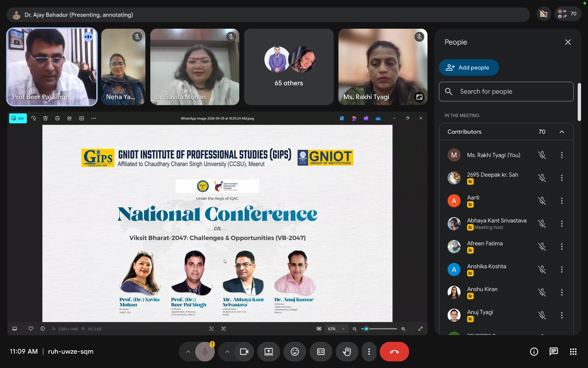Open more actions for Anshika Koshta
Image resolution: width=588 pixels, height=368 pixels.
tap(562, 269)
